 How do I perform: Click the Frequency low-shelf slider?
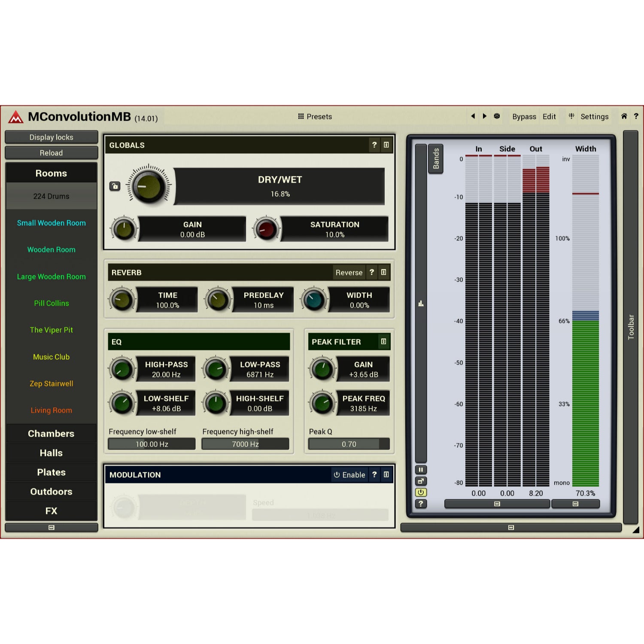click(x=152, y=444)
